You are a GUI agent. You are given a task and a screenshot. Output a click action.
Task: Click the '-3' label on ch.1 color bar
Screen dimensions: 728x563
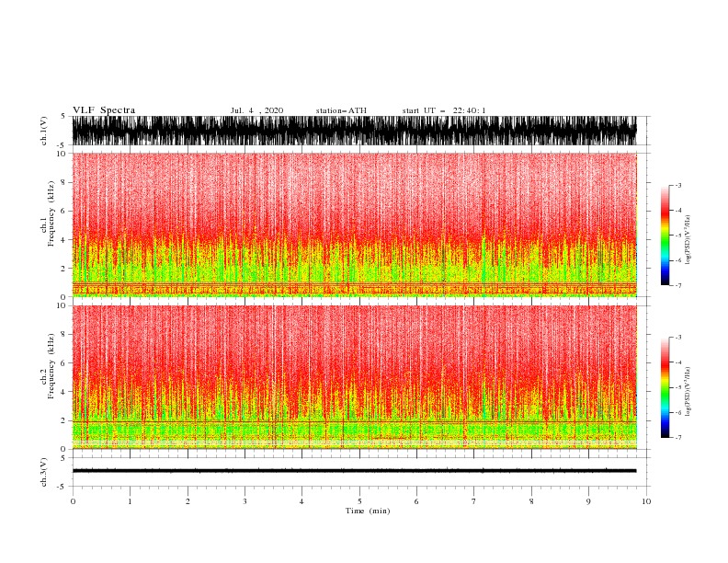pos(678,185)
